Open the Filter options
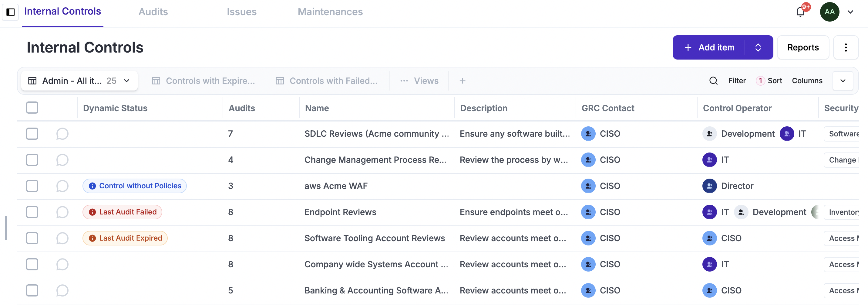The image size is (868, 305). point(737,81)
